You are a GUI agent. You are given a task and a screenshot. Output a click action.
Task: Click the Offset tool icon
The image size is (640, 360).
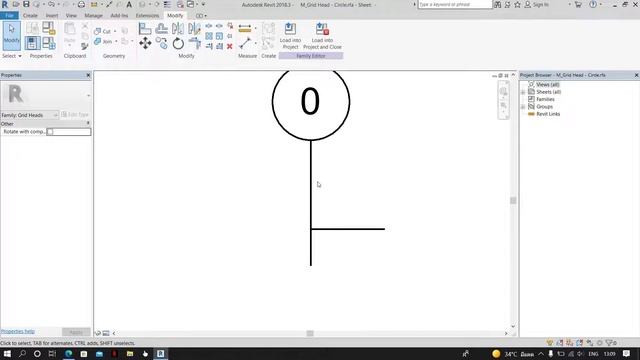pyautogui.click(x=162, y=29)
